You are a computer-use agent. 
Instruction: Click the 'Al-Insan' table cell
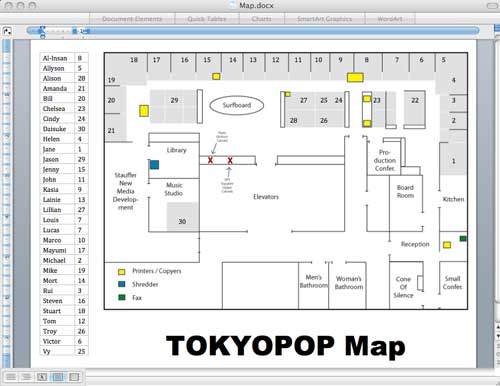[x=57, y=58]
